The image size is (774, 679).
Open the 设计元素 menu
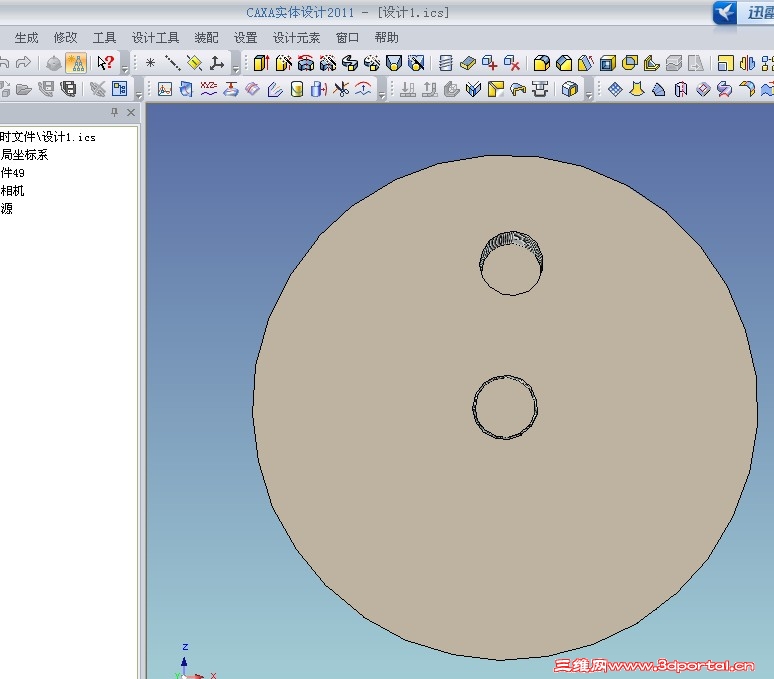point(296,38)
